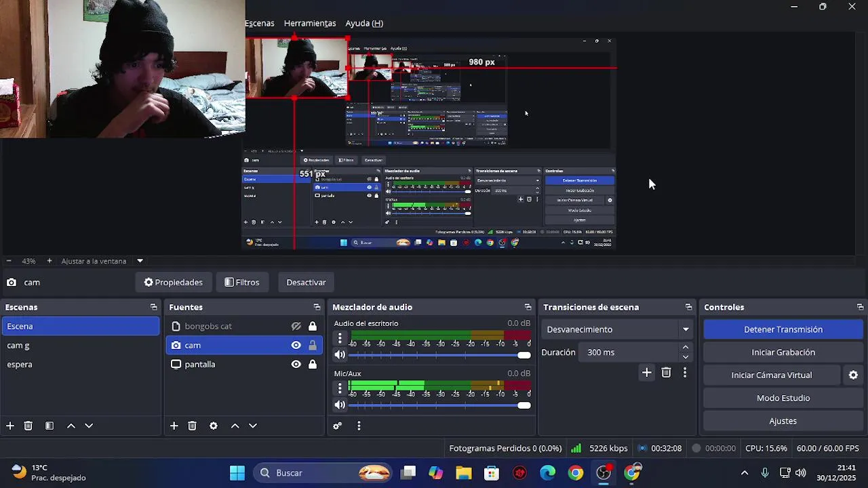Add a new scene
This screenshot has width=868, height=488.
pyautogui.click(x=10, y=426)
